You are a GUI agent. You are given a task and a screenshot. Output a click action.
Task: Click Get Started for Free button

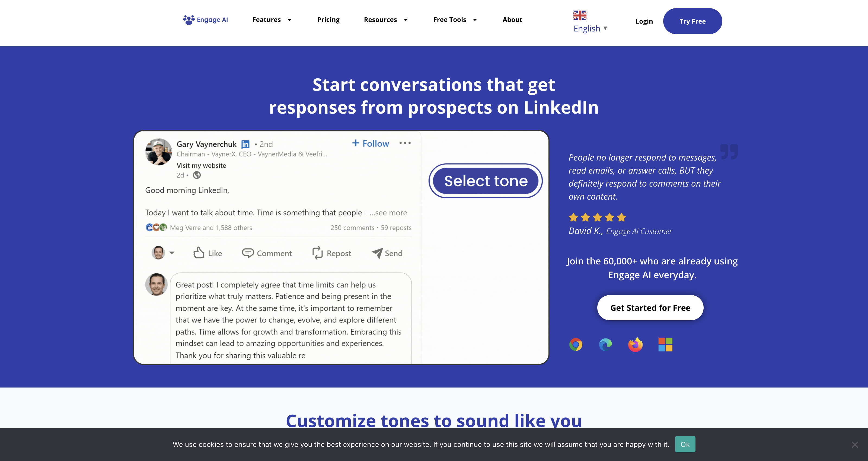coord(650,308)
